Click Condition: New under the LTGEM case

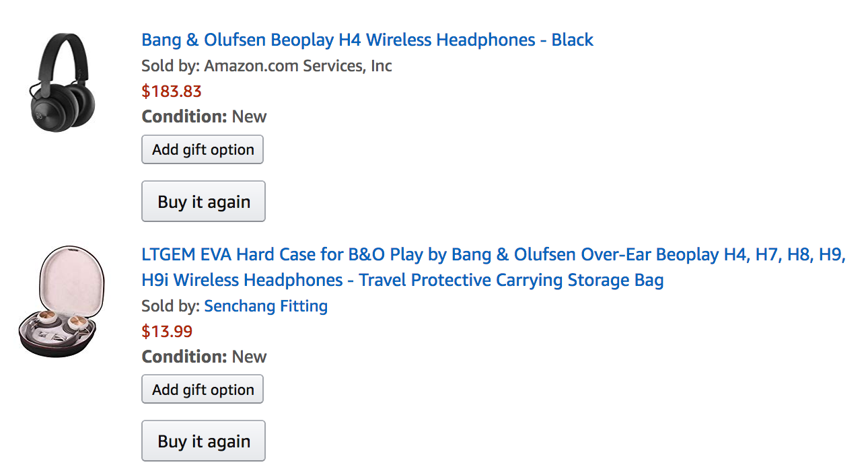point(204,357)
